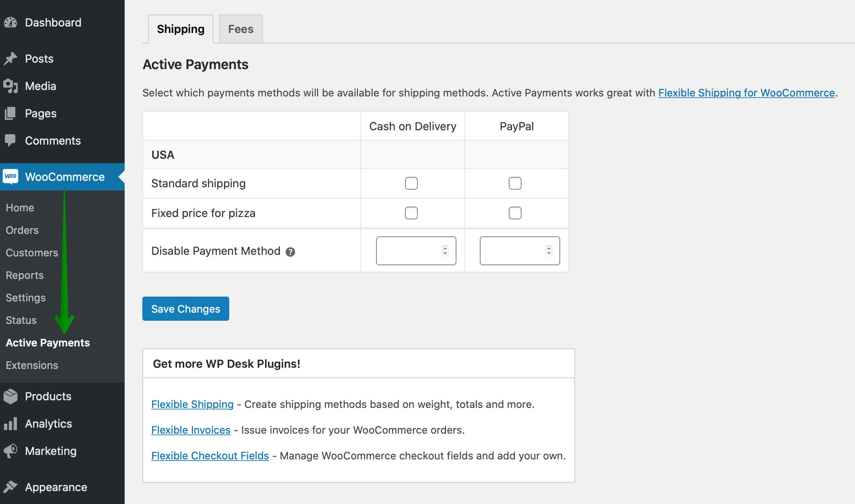Open the Flexible Shipping plugin link
Screen dimensions: 855x504
point(192,404)
